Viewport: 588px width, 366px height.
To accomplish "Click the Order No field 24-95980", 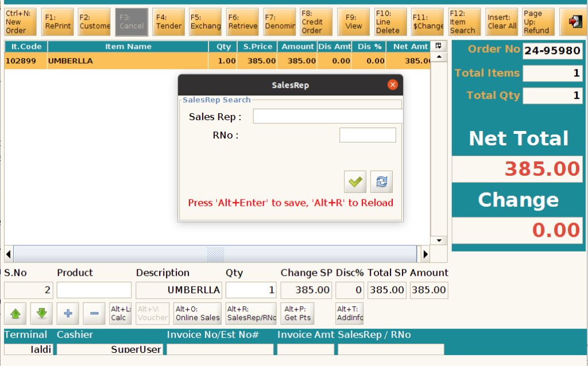I will point(553,51).
